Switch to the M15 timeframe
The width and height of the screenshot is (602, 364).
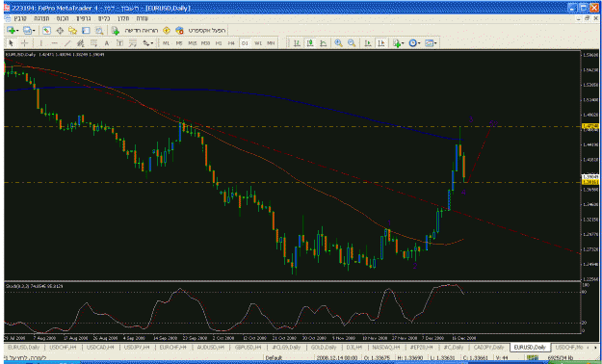pyautogui.click(x=193, y=43)
